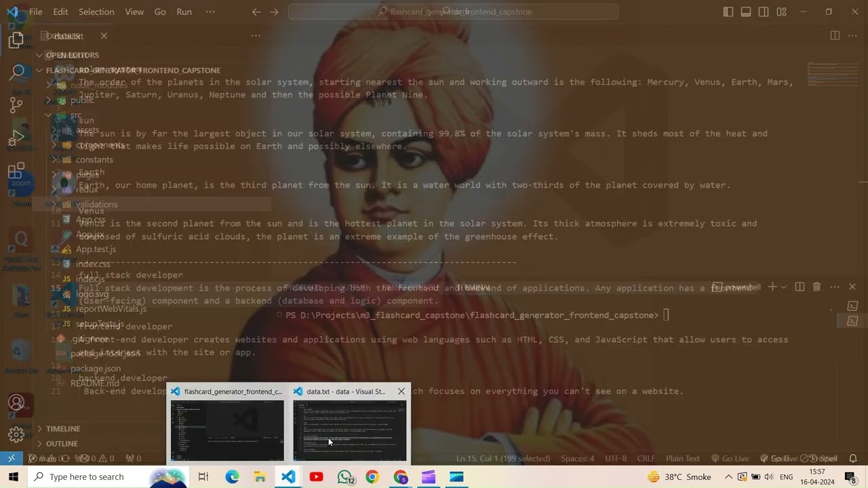Click Spaces: 4 indentation setting
Screen dimensions: 868x488
578,458
